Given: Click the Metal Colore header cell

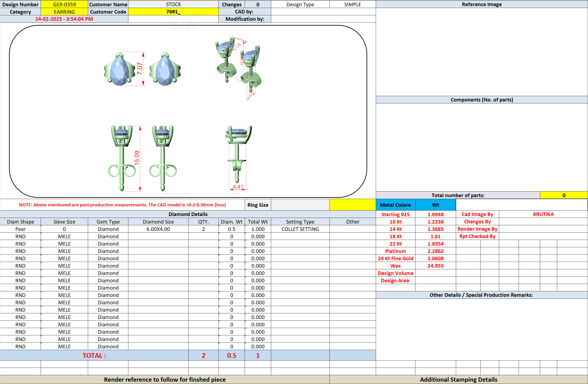Looking at the screenshot, I should coord(395,205).
